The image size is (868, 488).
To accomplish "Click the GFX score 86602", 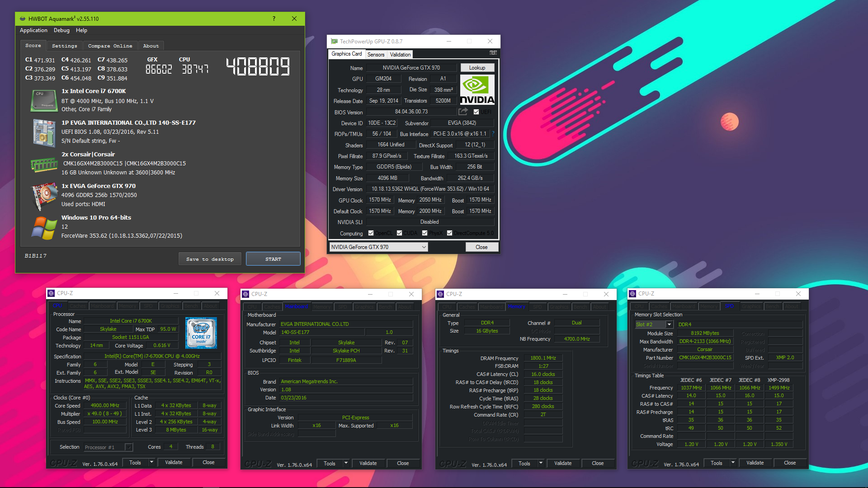I will click(x=159, y=69).
